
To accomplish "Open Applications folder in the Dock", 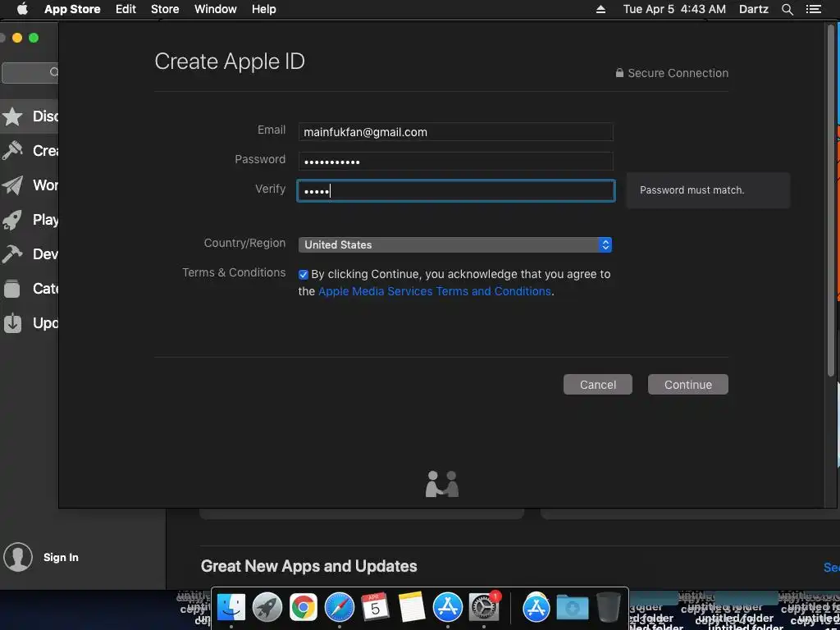I will pyautogui.click(x=536, y=608).
